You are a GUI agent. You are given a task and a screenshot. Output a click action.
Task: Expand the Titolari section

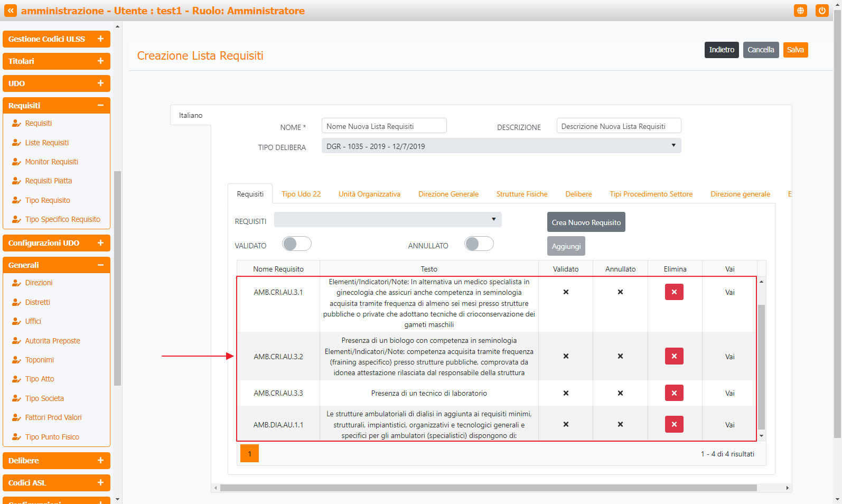pyautogui.click(x=57, y=61)
